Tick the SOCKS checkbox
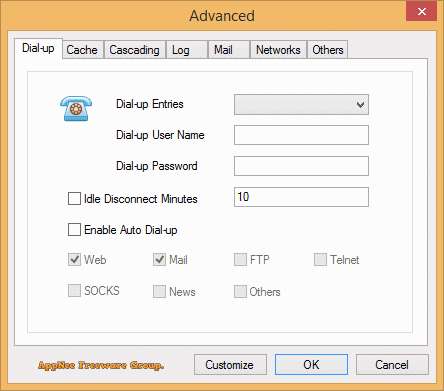Image resolution: width=444 pixels, height=391 pixels. point(74,291)
